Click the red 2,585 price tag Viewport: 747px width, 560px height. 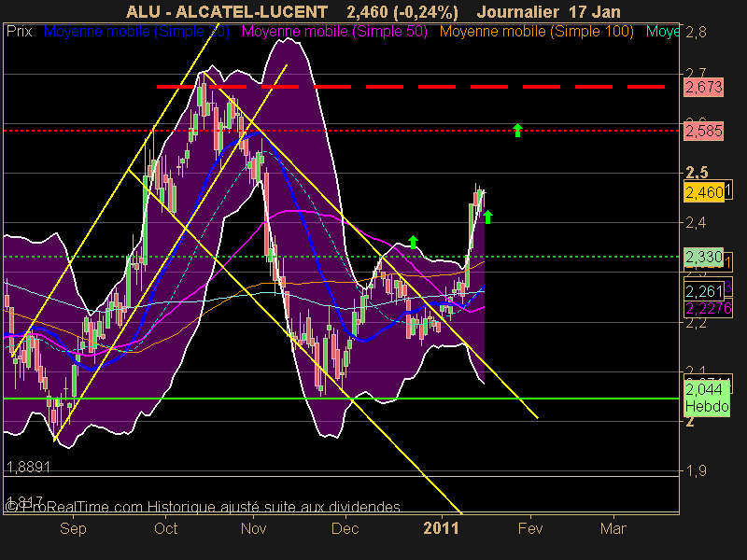(x=704, y=131)
